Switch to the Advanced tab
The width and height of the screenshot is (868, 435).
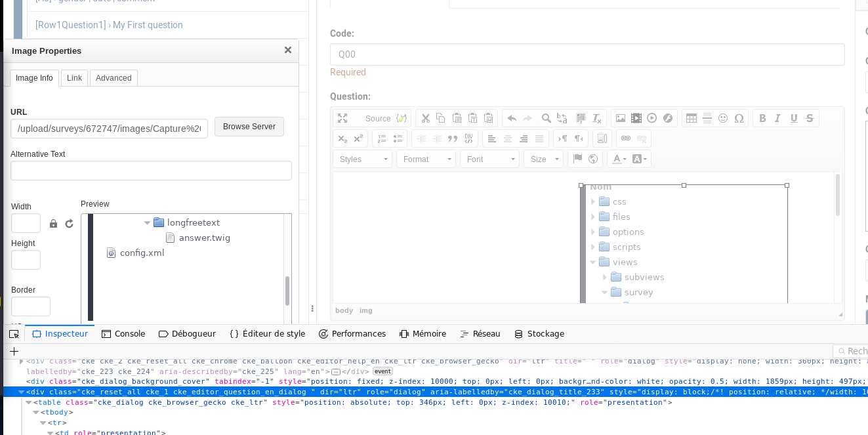click(114, 78)
